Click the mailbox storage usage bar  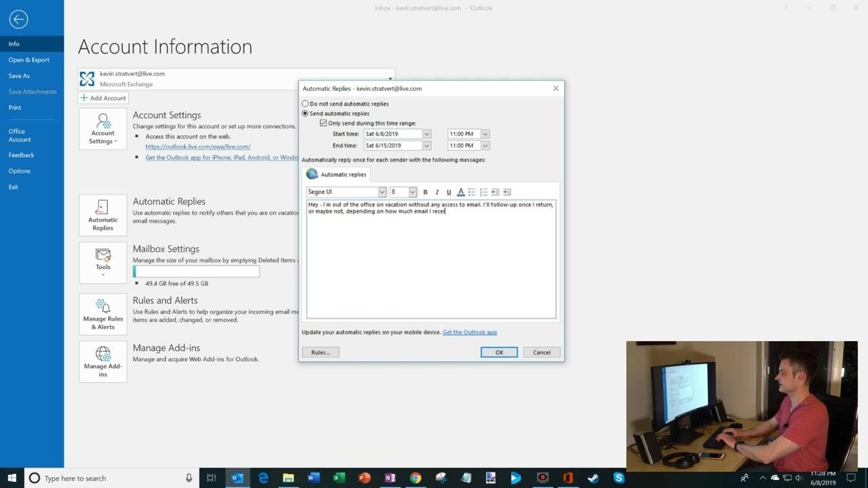click(196, 272)
